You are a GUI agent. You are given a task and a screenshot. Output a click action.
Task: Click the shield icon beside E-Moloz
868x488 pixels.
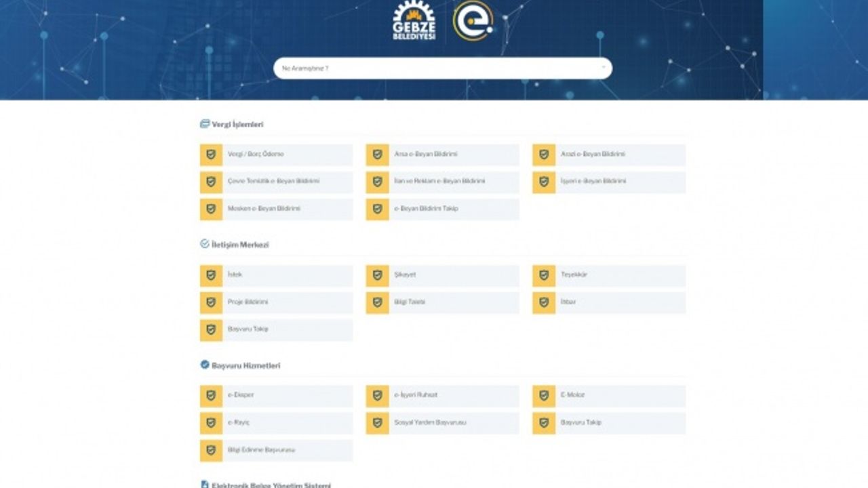pos(543,396)
